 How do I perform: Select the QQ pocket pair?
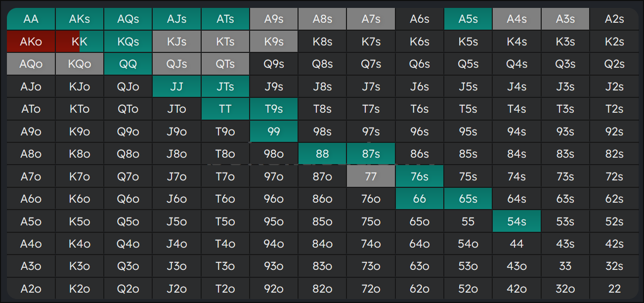pos(128,64)
